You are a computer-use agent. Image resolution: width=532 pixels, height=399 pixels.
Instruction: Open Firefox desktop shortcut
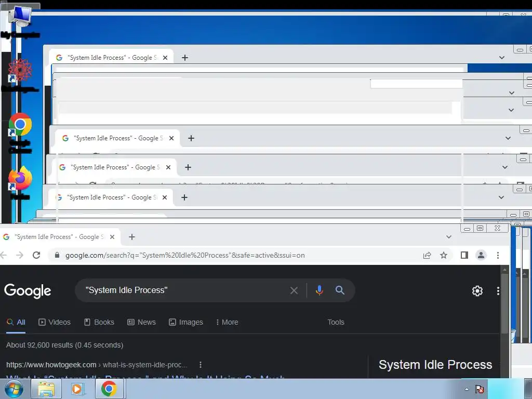point(20,182)
